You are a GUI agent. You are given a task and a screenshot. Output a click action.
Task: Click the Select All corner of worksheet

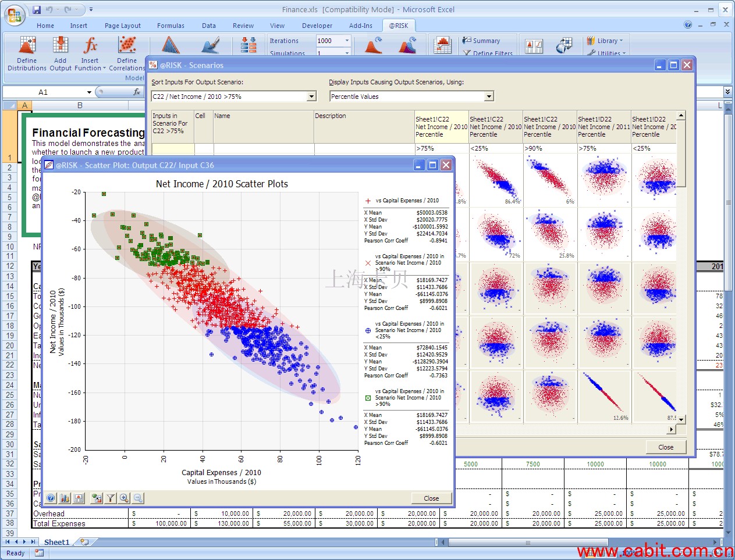click(9, 105)
